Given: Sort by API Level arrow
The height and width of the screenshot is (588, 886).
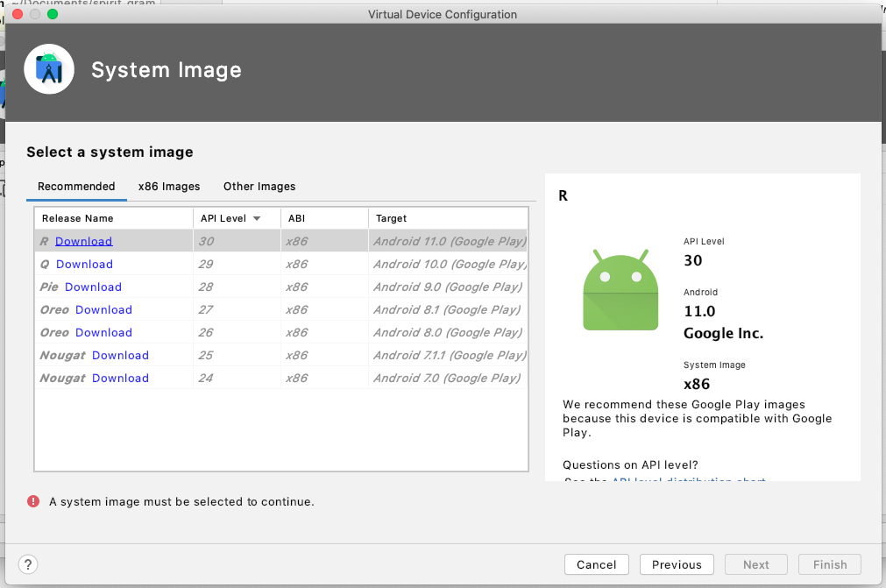Looking at the screenshot, I should 257,218.
